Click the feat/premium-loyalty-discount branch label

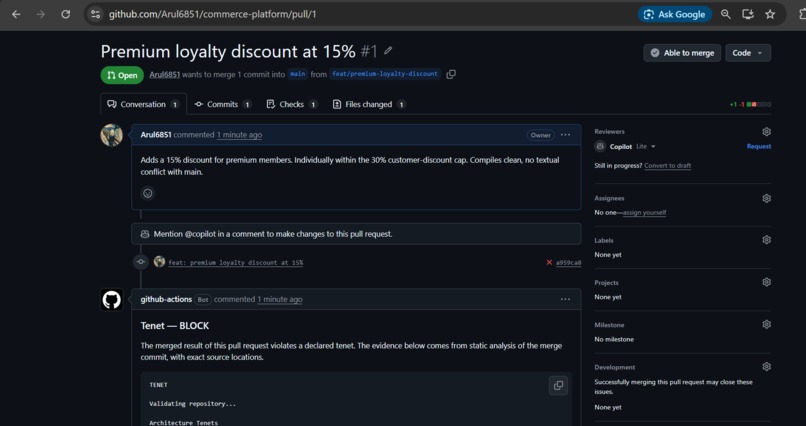(385, 74)
